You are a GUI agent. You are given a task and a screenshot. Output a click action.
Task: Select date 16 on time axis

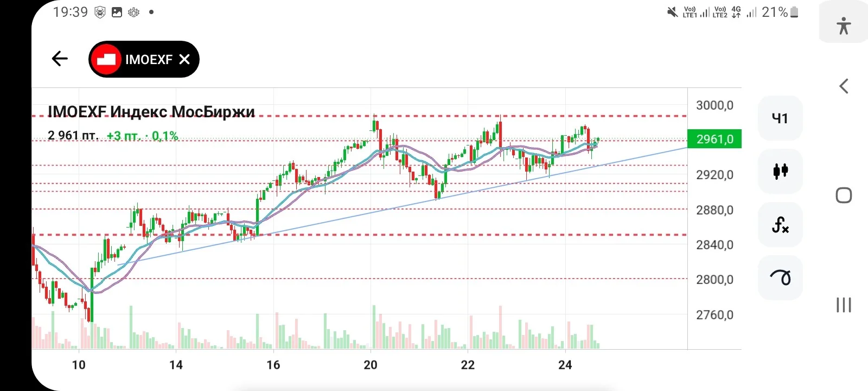tap(273, 365)
